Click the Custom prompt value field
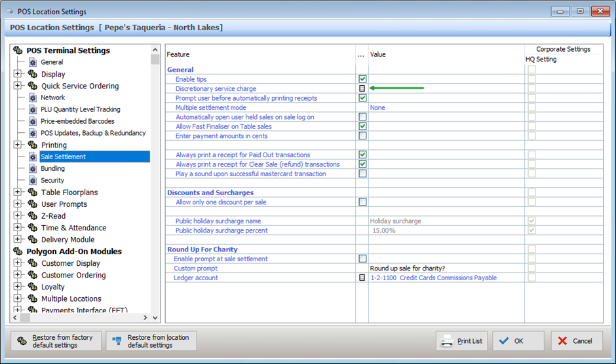This screenshot has height=364, width=616. click(446, 268)
